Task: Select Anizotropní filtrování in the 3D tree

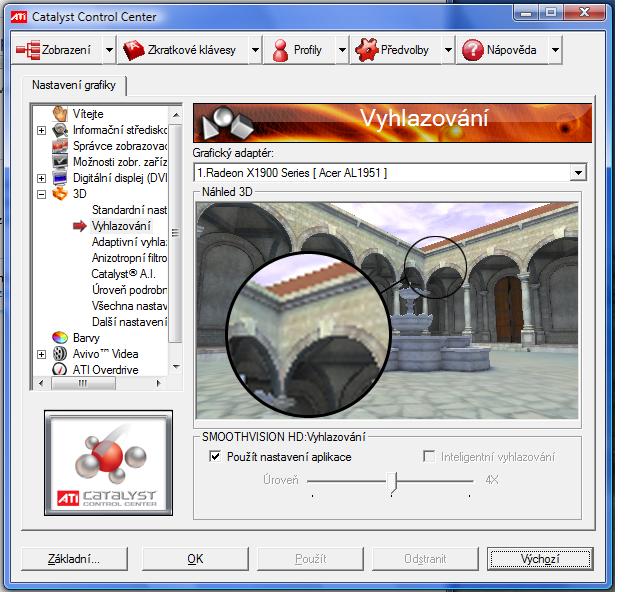Action: point(130,258)
